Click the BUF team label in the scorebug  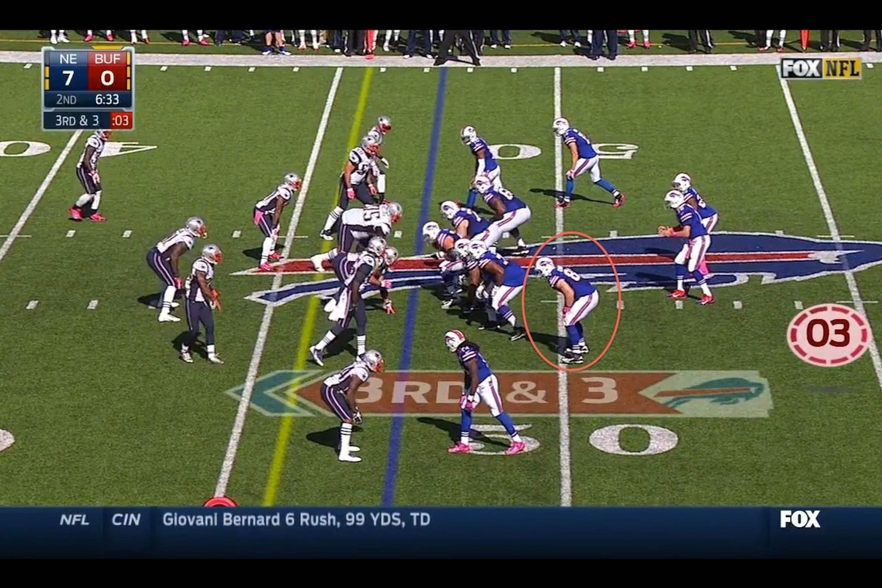(x=107, y=59)
